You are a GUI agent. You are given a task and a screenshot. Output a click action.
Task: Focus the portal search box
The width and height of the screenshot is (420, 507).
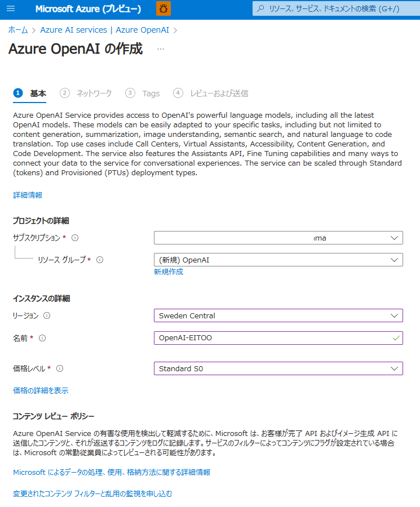336,8
